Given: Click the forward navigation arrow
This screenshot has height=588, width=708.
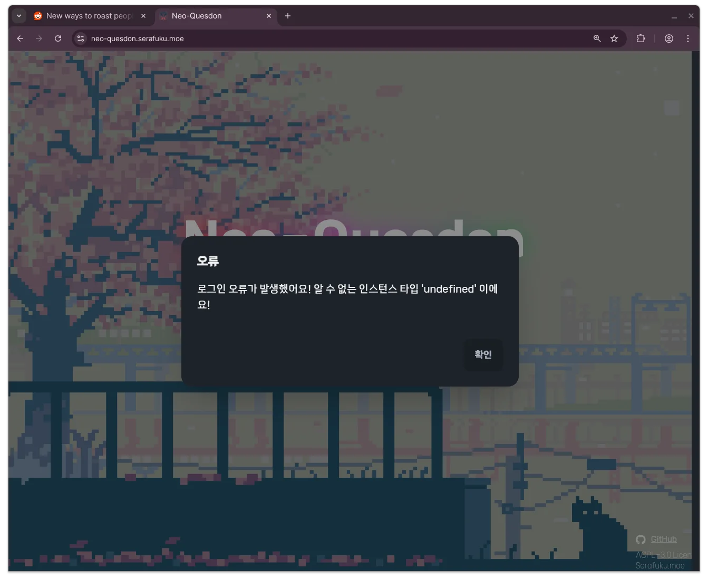Looking at the screenshot, I should (39, 38).
